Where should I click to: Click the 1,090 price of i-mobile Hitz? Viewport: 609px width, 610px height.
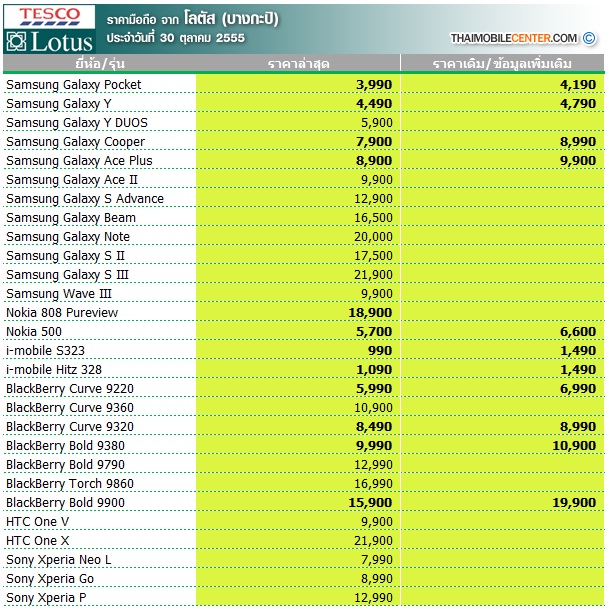374,370
